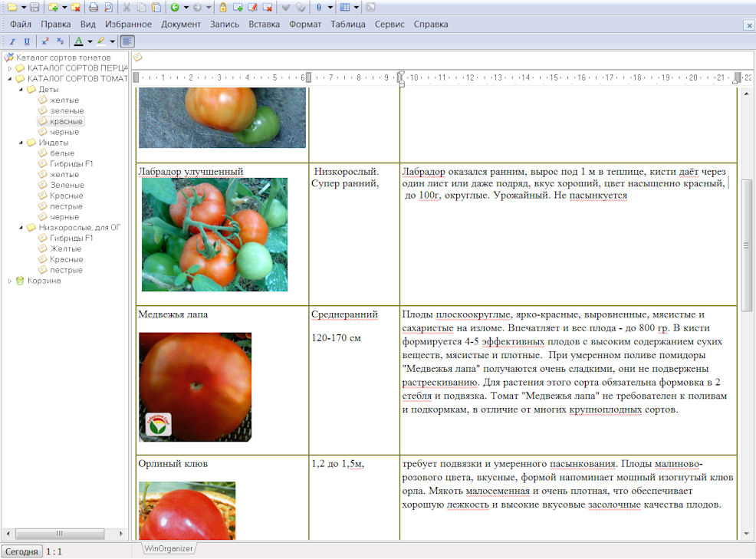Click the Paste clipboard icon

[x=156, y=7]
